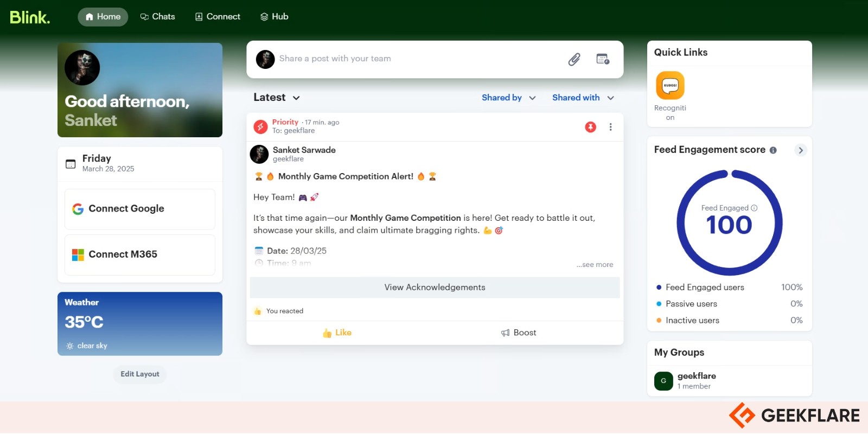Viewport: 868px width, 434px height.
Task: Open the Weather widget showing 35°C
Action: [x=140, y=324]
